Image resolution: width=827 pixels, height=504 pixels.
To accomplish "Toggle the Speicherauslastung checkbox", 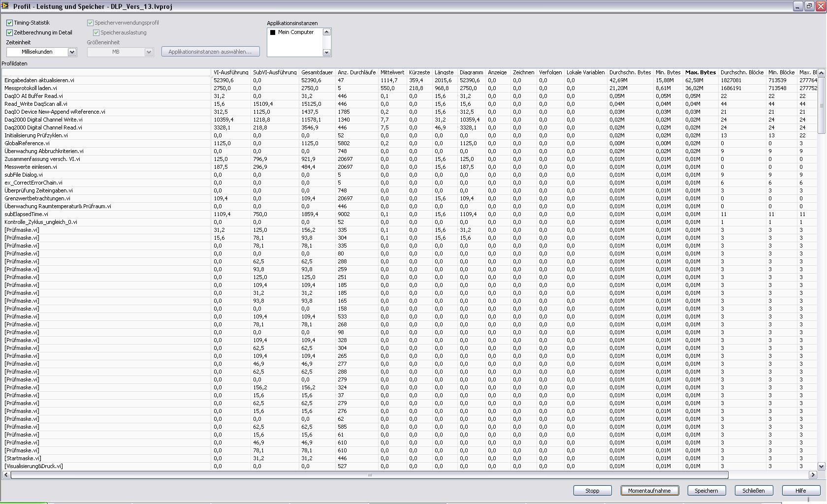I will (x=96, y=32).
